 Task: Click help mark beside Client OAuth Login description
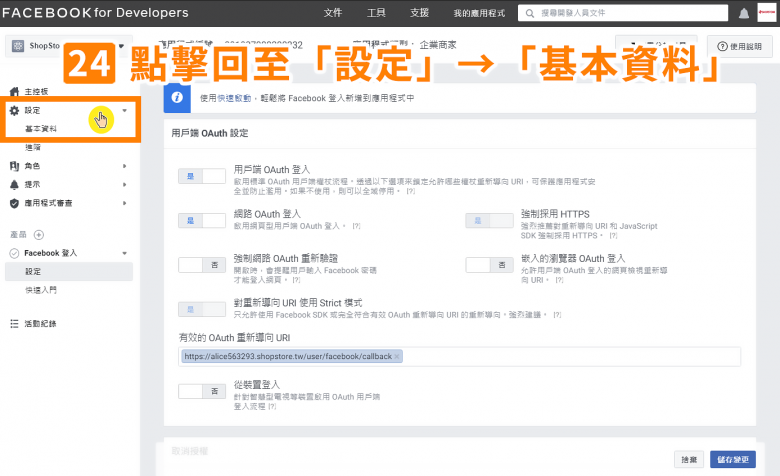coord(410,191)
